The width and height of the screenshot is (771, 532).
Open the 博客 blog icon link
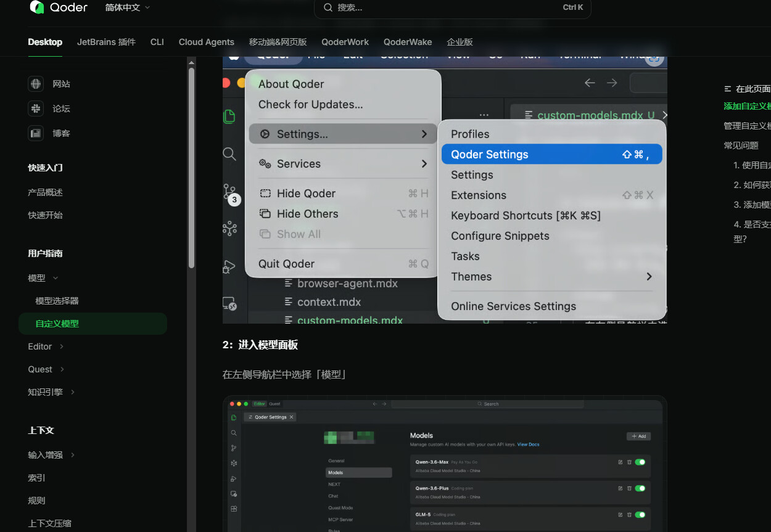[36, 133]
